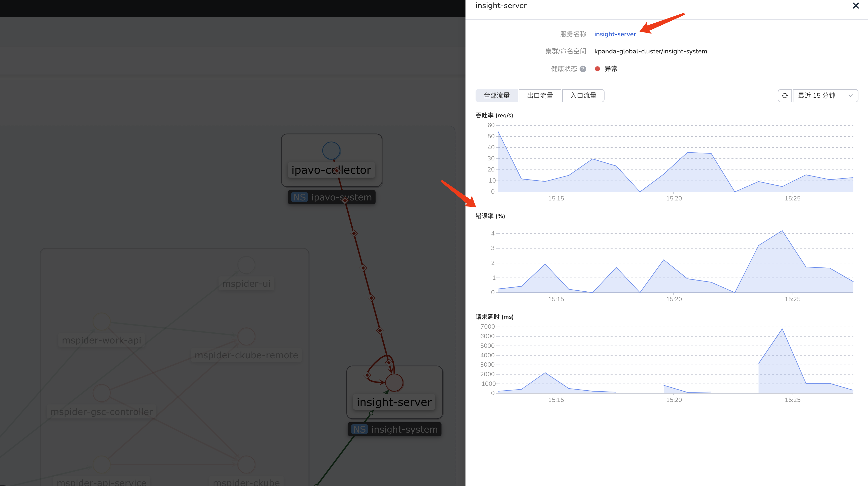Open the 最近 15 分钟 time range dropdown
This screenshot has height=486, width=868.
click(x=825, y=96)
